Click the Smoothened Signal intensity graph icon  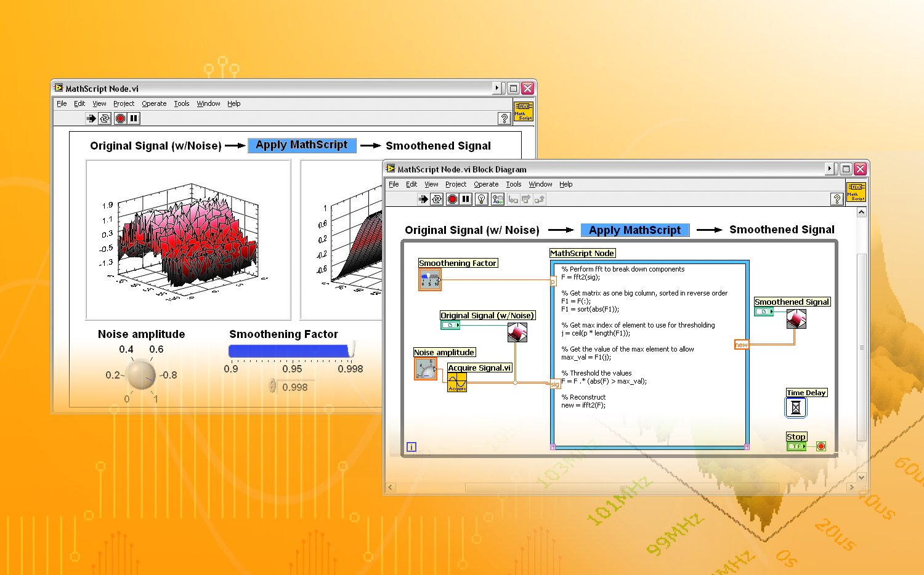795,319
